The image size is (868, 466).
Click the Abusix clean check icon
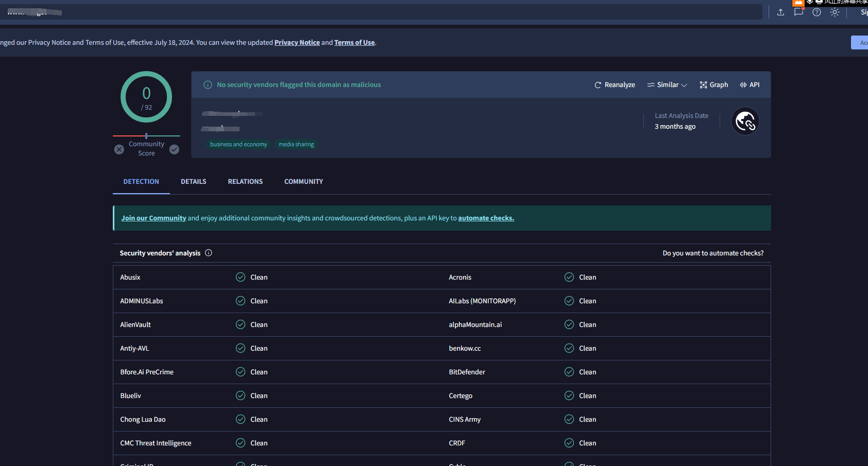coord(241,277)
